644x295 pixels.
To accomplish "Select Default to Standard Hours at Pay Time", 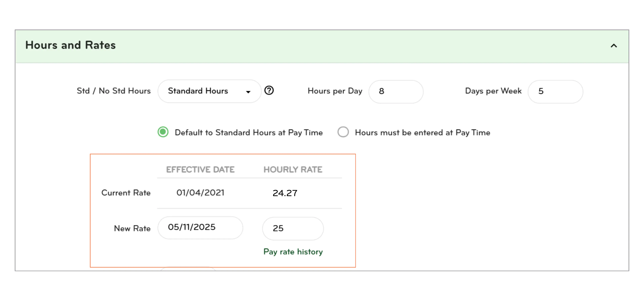I will coord(163,132).
